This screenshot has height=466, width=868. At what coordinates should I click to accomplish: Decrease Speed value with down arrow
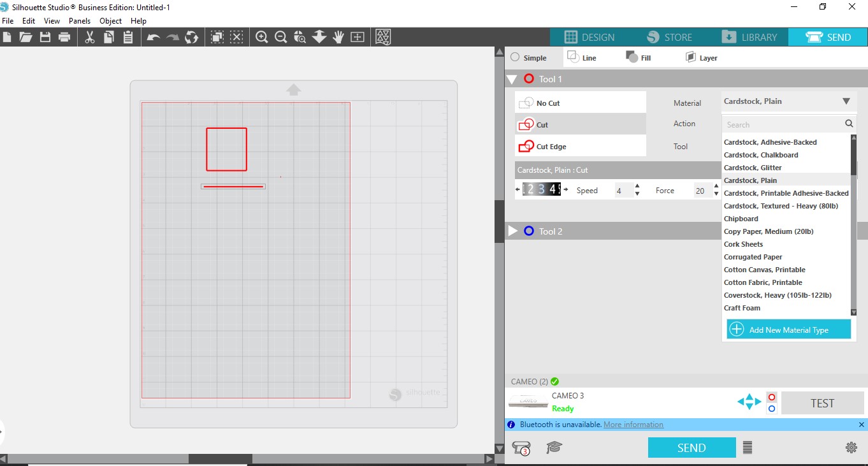pyautogui.click(x=637, y=194)
